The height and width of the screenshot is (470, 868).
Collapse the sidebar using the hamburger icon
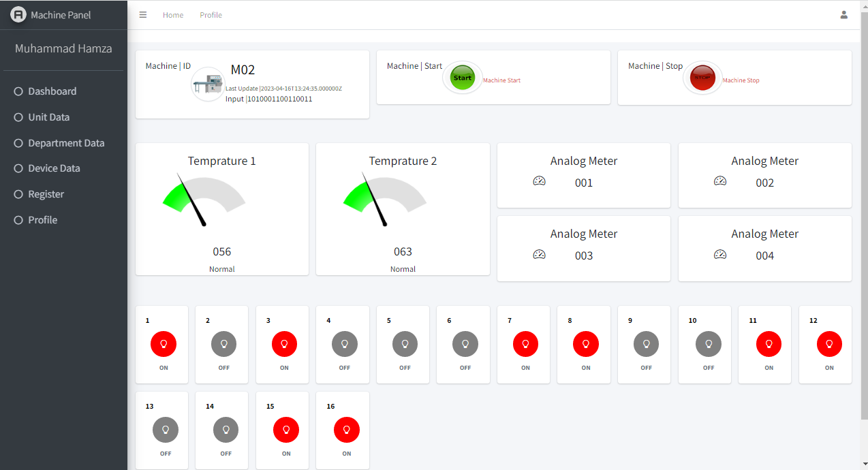142,14
